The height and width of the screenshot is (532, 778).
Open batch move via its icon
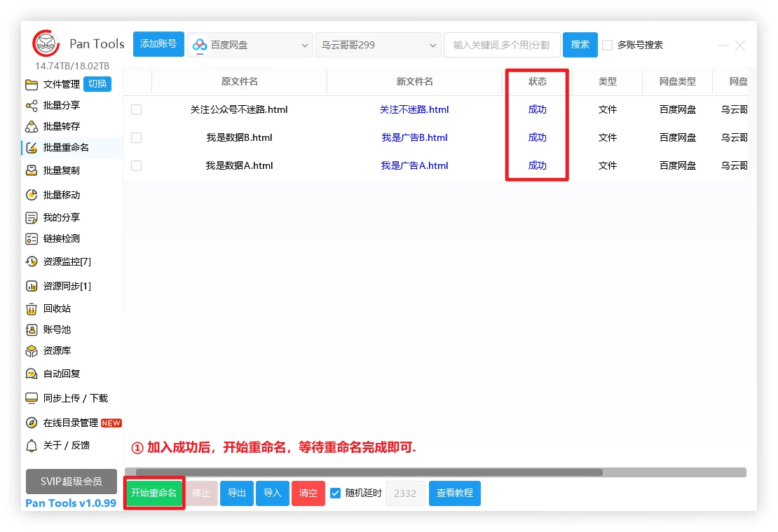32,195
